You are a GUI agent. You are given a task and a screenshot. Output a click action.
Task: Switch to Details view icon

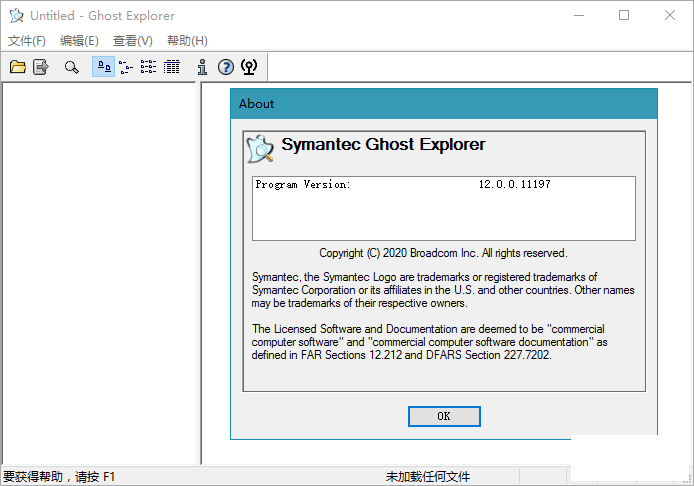pos(172,67)
